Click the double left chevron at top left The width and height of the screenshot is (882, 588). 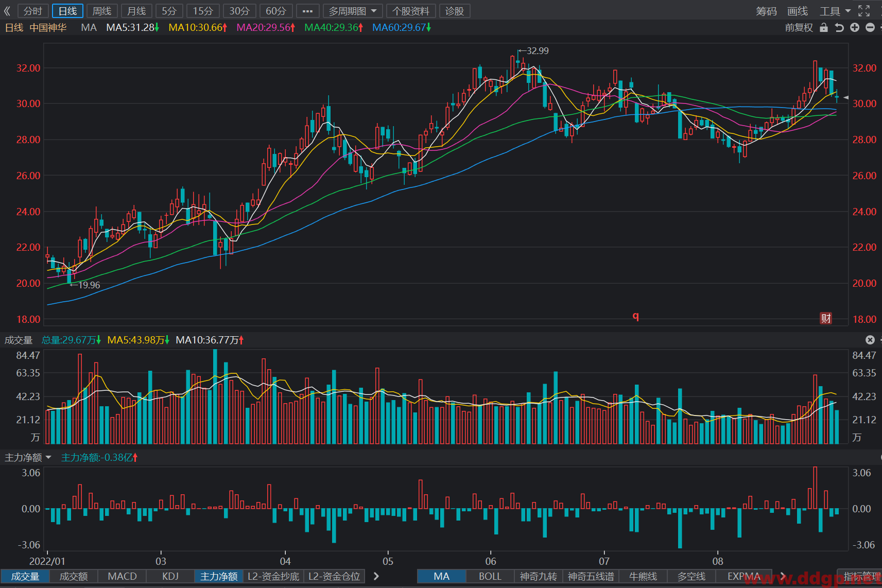[x=7, y=11]
